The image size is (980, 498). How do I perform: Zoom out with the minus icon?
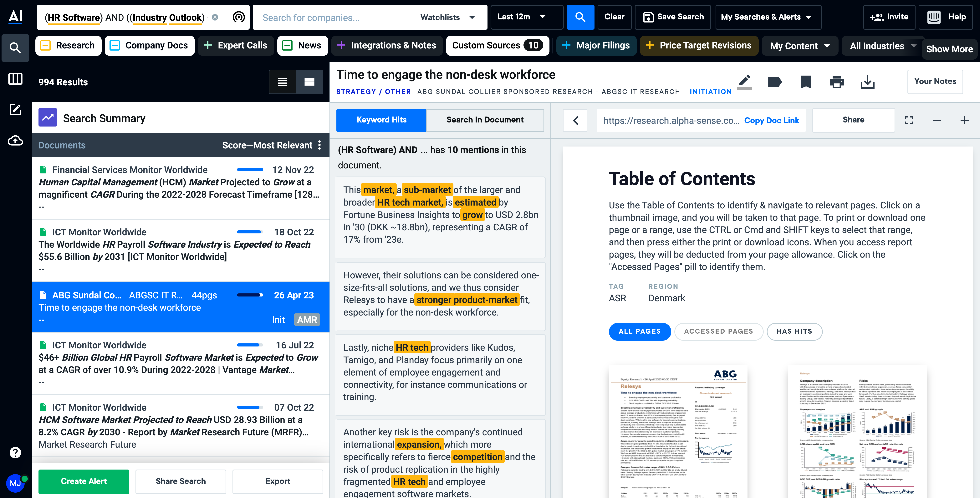(x=937, y=121)
